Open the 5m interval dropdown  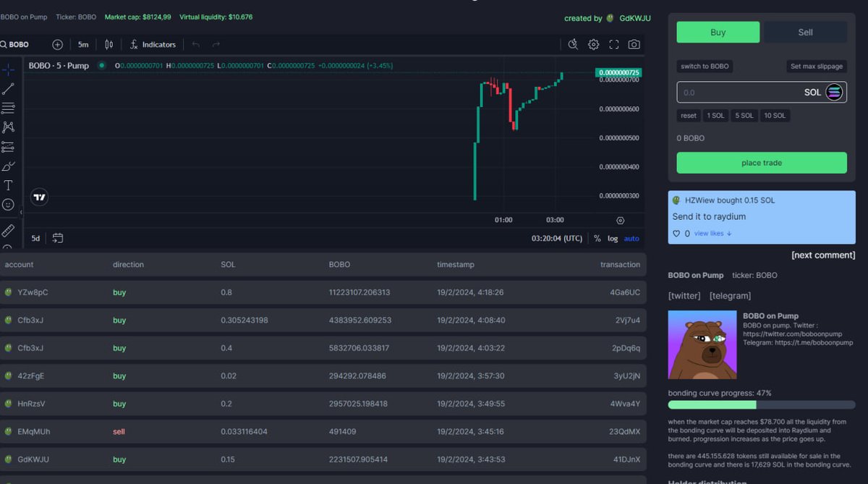point(83,44)
